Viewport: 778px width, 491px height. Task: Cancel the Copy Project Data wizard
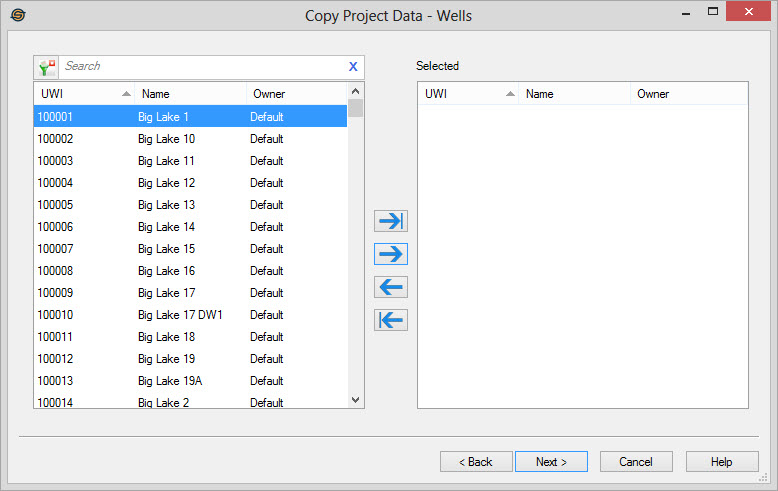[x=636, y=462]
